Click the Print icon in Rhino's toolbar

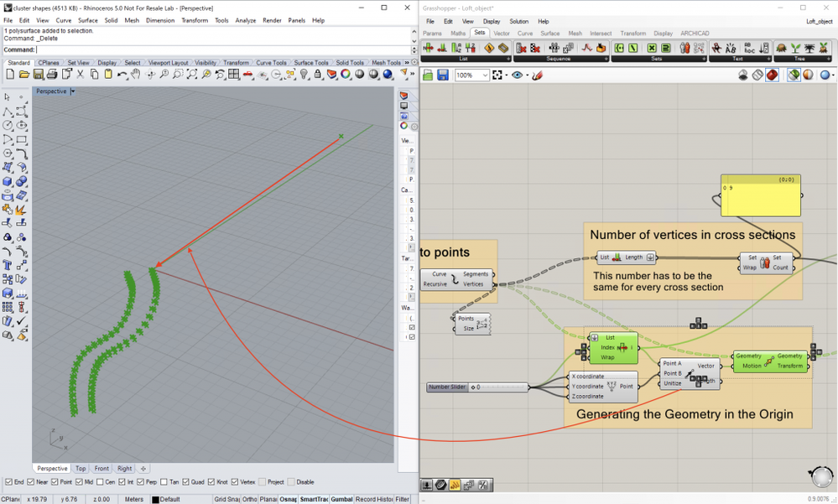(52, 75)
